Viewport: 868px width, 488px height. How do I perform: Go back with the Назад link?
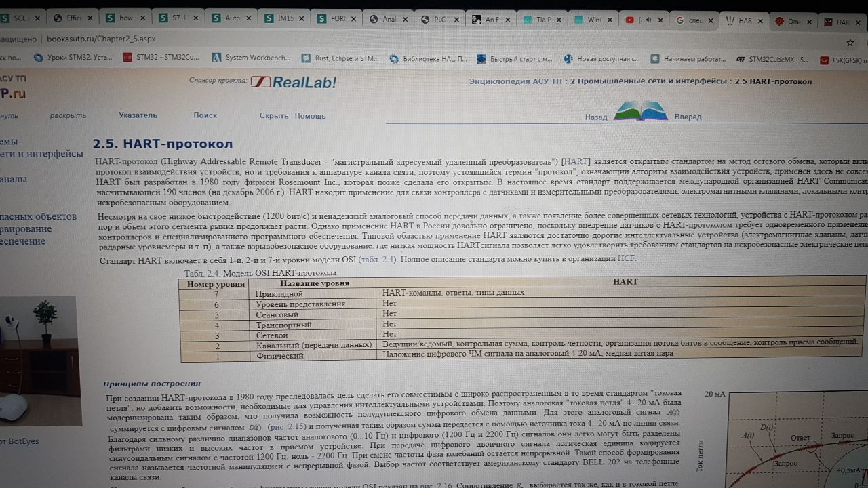(596, 117)
